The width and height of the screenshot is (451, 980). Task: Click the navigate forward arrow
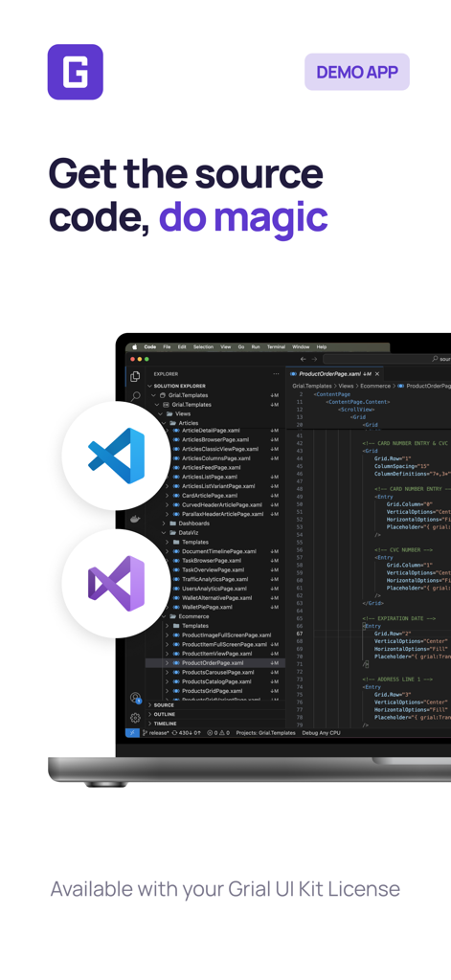(314, 360)
